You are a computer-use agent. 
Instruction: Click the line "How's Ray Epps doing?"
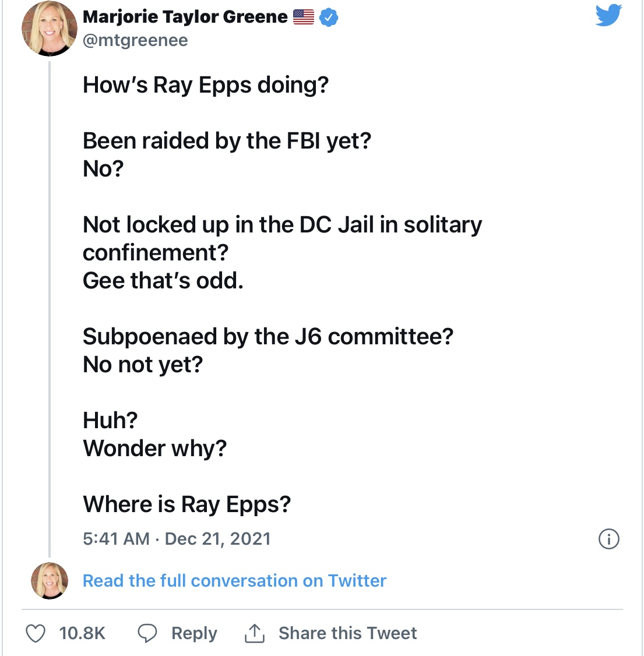pos(206,85)
